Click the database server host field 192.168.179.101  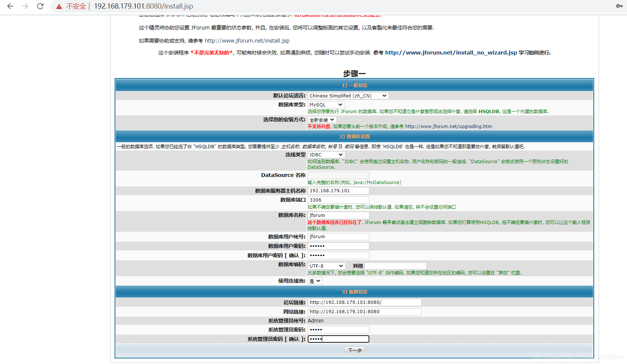338,191
